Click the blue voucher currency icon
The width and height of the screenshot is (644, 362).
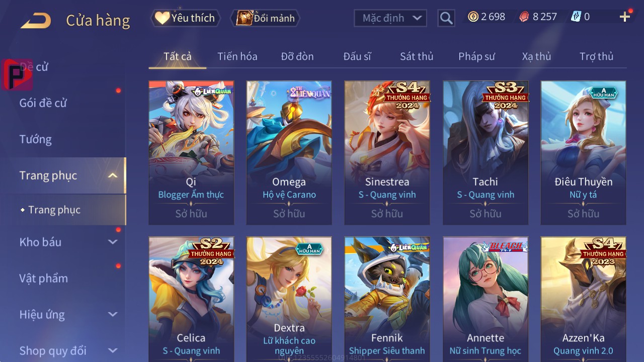576,17
